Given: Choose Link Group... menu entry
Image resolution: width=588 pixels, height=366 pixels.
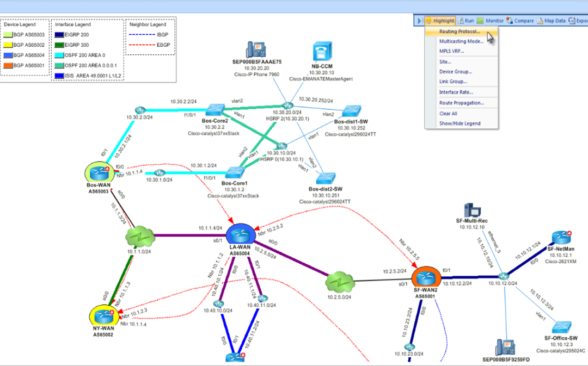Looking at the screenshot, I should point(461,81).
